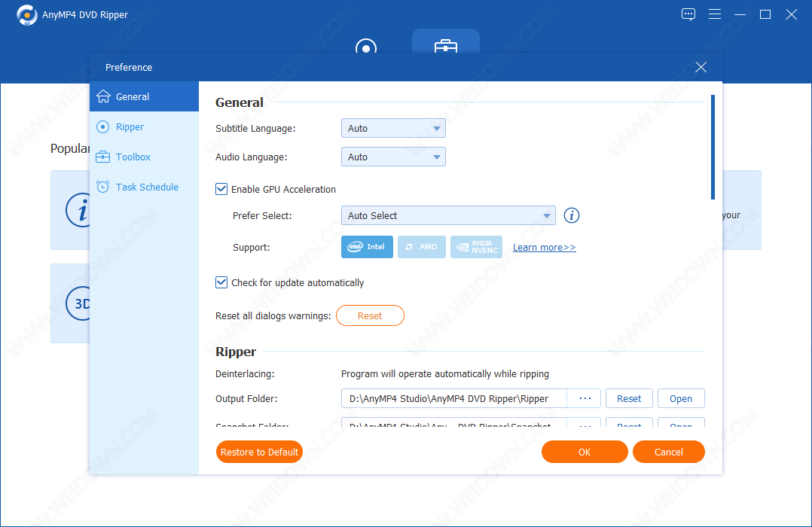Click the 3D tool icon in main window
The height and width of the screenshot is (527, 812).
78,303
